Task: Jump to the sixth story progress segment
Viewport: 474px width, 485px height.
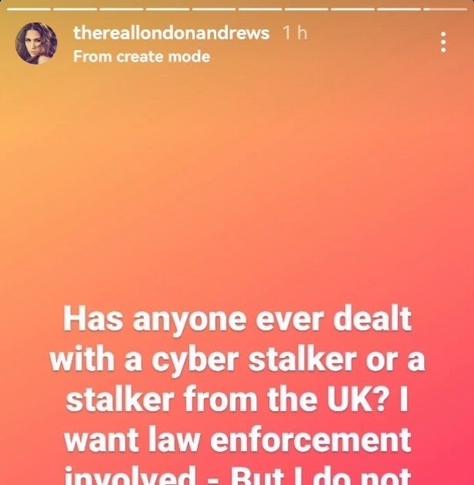Action: (260, 9)
